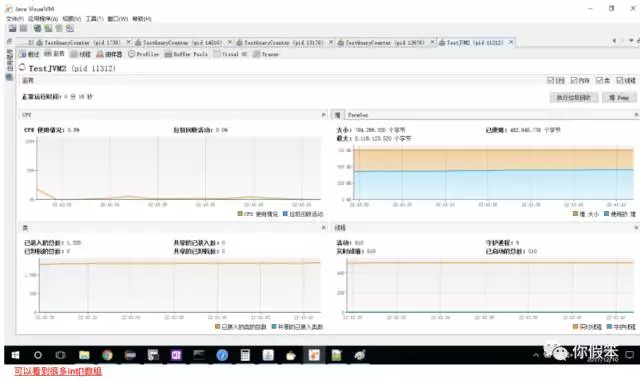Click the green add-connection toolbar icon
Viewport: 640px width, 380px height.
[x=38, y=28]
